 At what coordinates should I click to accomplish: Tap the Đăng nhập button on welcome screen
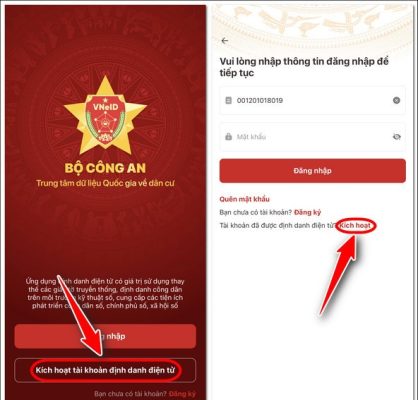click(x=105, y=336)
